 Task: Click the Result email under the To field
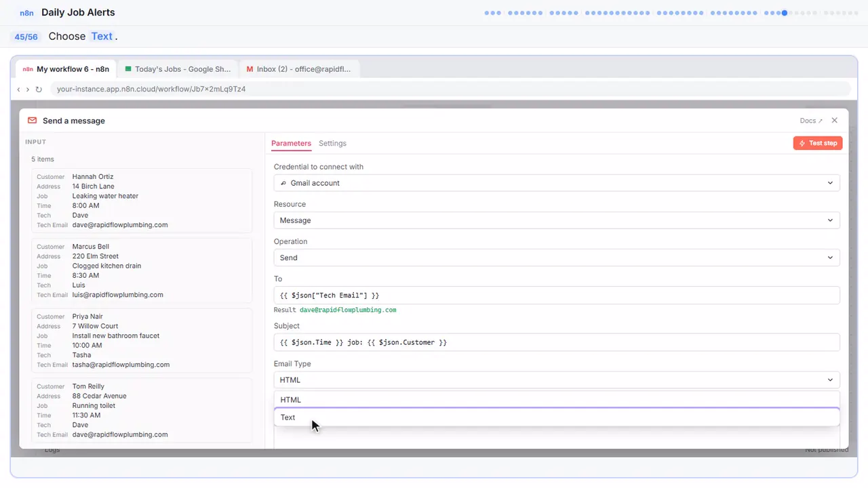coord(348,310)
